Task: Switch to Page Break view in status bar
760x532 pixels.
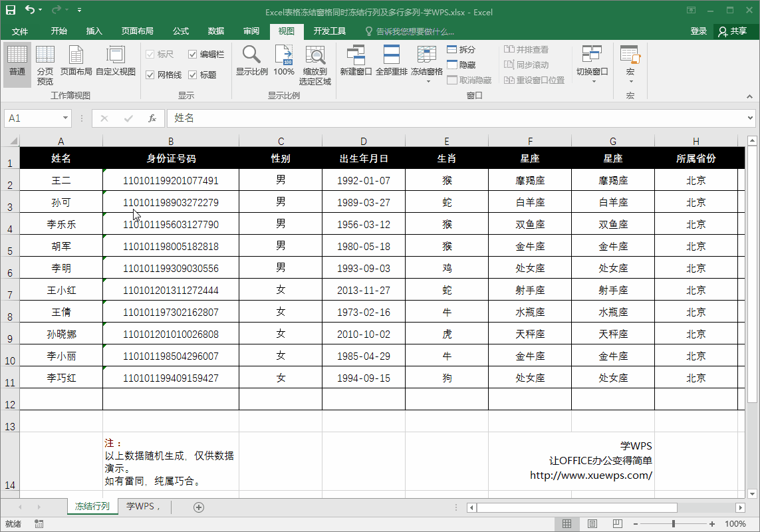Action: pos(618,524)
